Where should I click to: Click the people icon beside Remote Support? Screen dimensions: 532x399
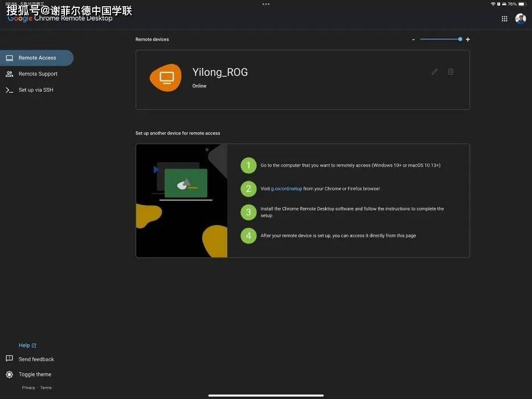(x=10, y=74)
